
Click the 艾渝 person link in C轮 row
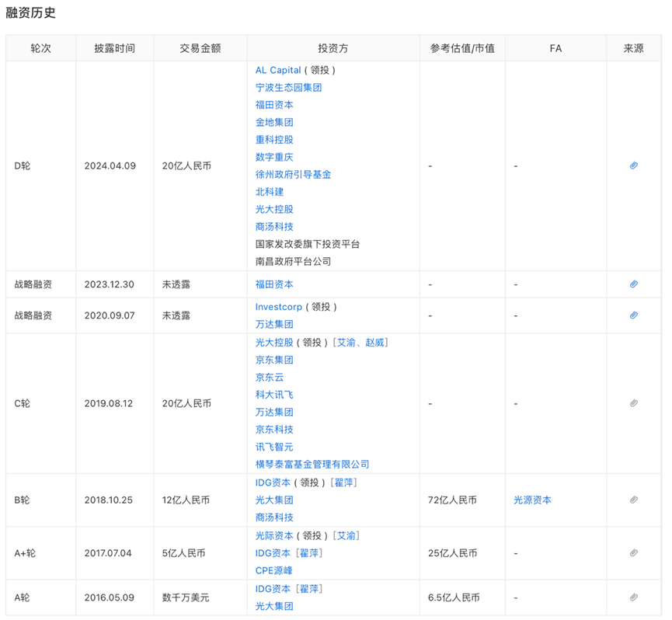[346, 343]
